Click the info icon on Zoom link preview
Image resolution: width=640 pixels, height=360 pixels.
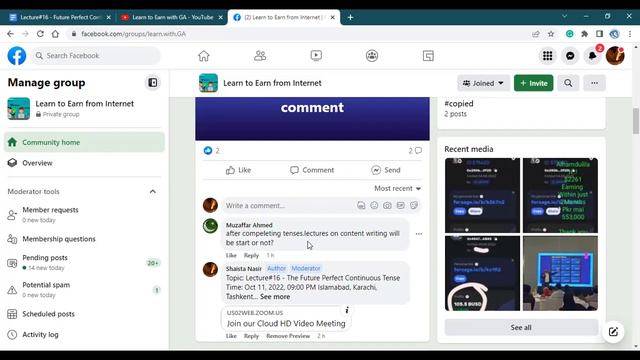point(347,310)
